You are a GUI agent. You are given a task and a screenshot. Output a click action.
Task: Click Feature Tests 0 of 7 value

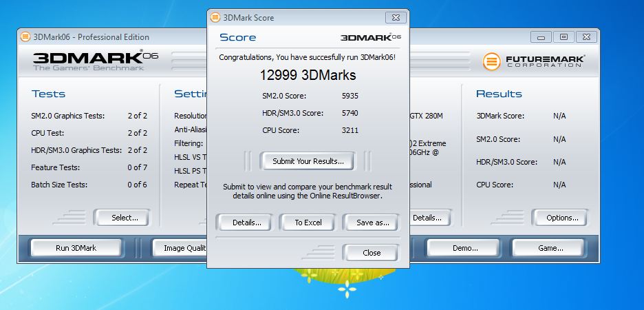(137, 167)
